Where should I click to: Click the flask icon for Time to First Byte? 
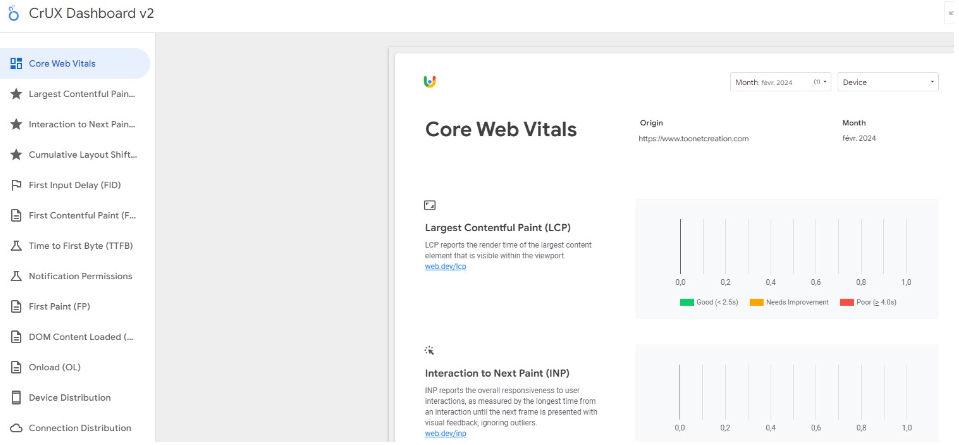coord(16,245)
